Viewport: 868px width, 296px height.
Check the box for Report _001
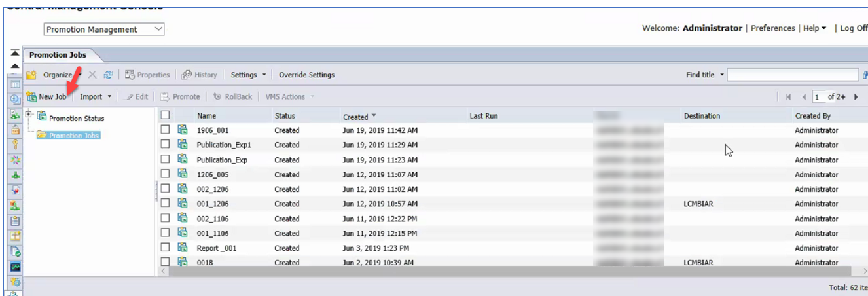pyautogui.click(x=166, y=248)
